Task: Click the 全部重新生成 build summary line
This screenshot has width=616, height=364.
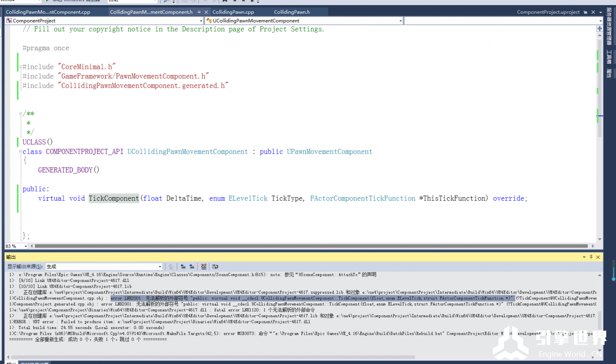Action: 88,339
